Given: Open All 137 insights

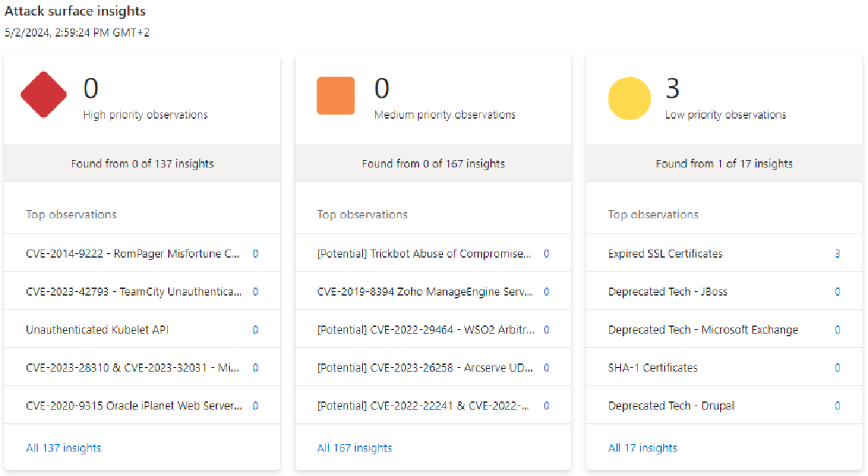Looking at the screenshot, I should [x=63, y=448].
